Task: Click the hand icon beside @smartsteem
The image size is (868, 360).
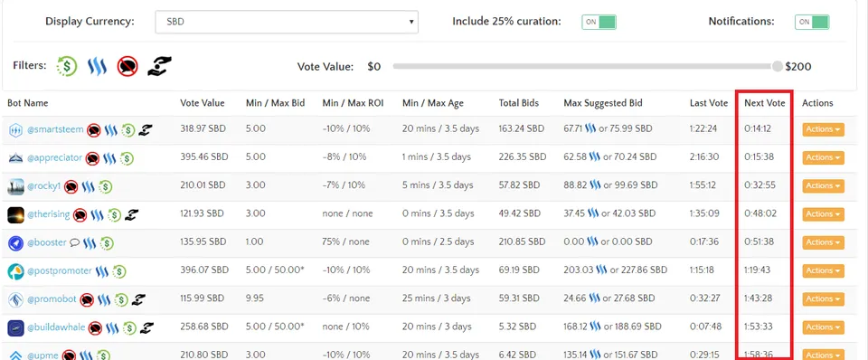Action: point(145,130)
